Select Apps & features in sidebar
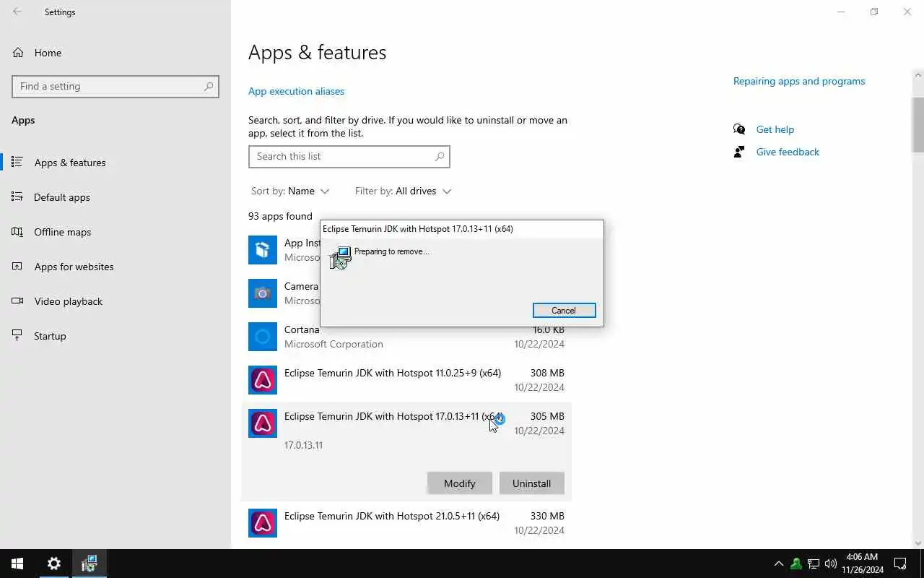924x578 pixels. (115, 163)
